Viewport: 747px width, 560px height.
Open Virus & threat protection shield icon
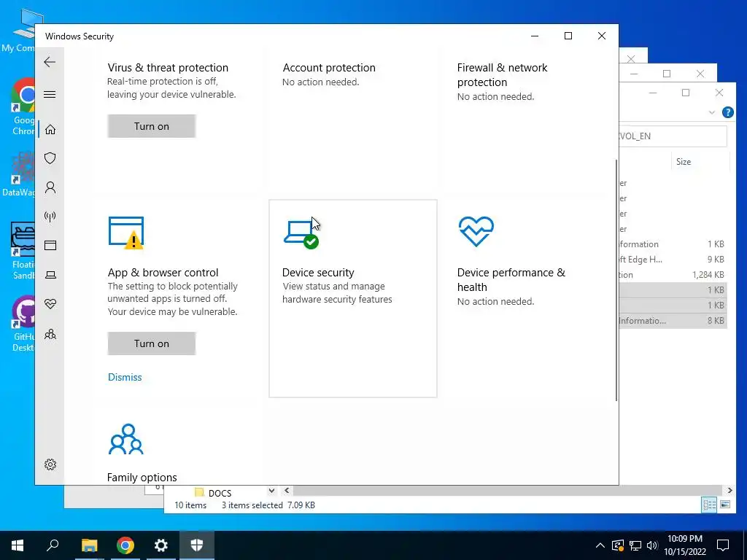point(50,158)
